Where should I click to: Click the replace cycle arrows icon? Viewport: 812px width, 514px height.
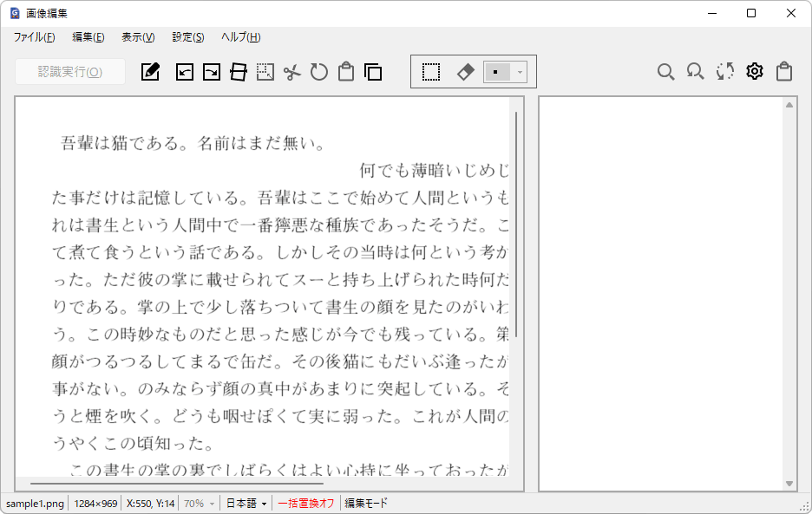725,71
